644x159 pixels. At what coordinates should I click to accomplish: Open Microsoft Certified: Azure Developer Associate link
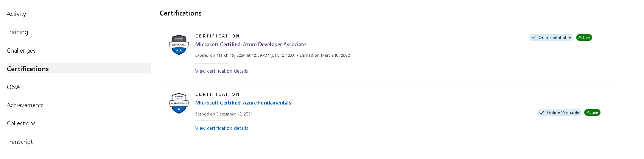point(250,44)
